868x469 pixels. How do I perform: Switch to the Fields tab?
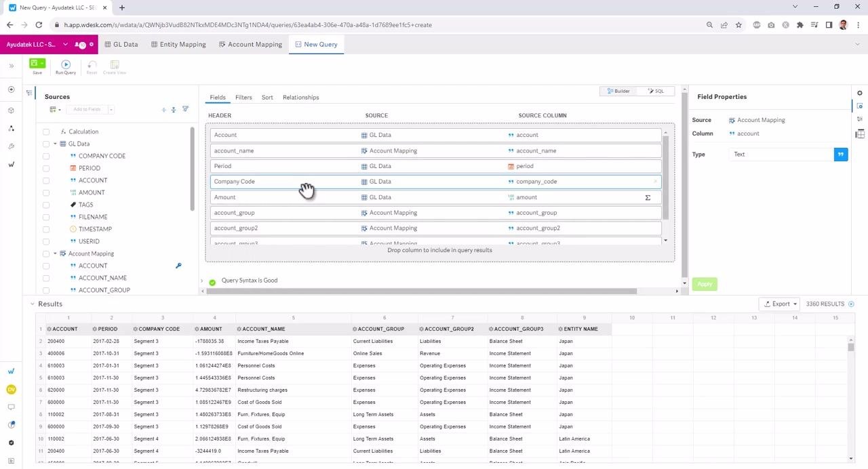218,97
